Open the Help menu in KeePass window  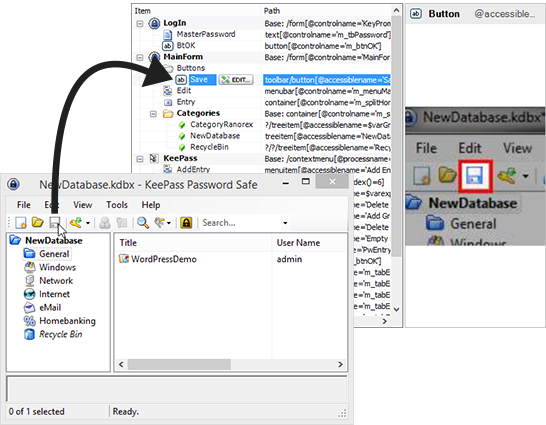pyautogui.click(x=151, y=205)
